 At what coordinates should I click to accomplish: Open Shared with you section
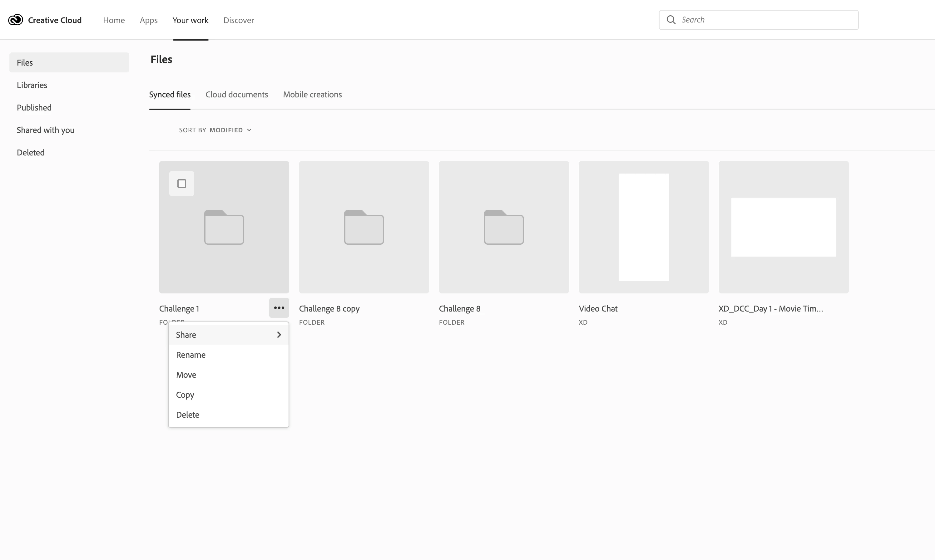pos(45,130)
